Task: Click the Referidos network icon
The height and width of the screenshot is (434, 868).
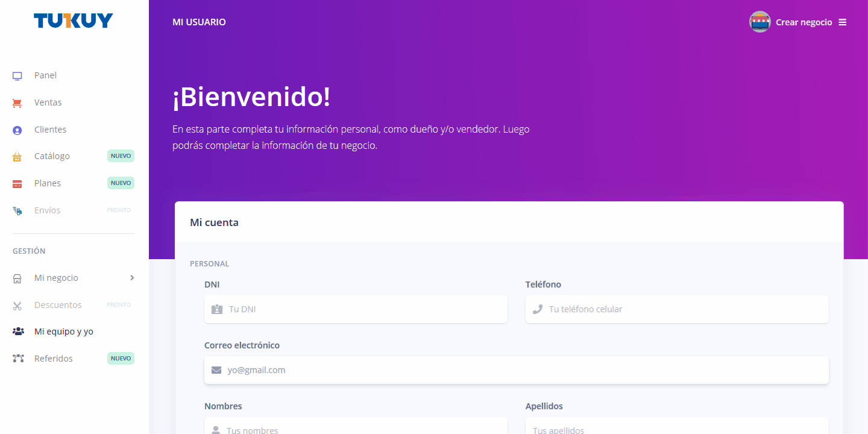Action: 18,359
